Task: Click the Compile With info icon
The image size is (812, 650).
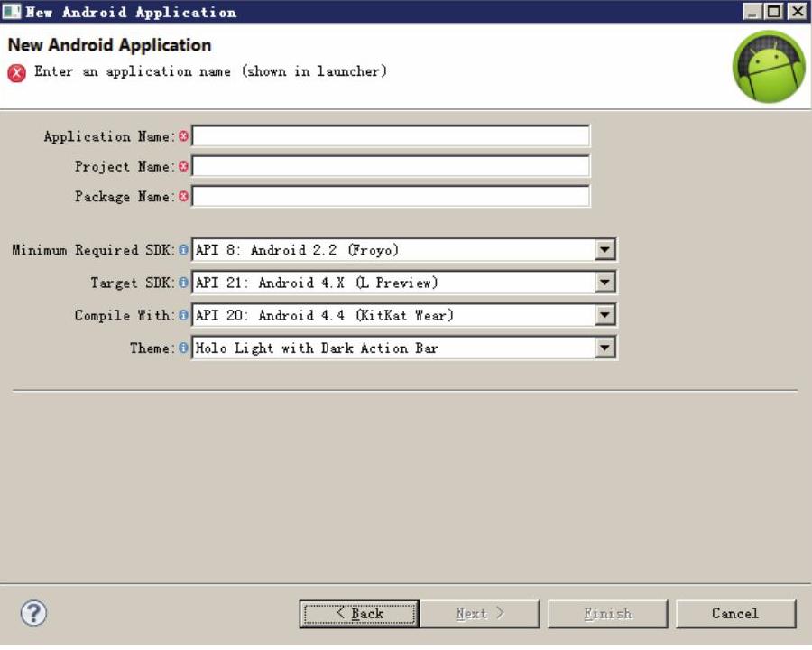Action: [x=183, y=315]
